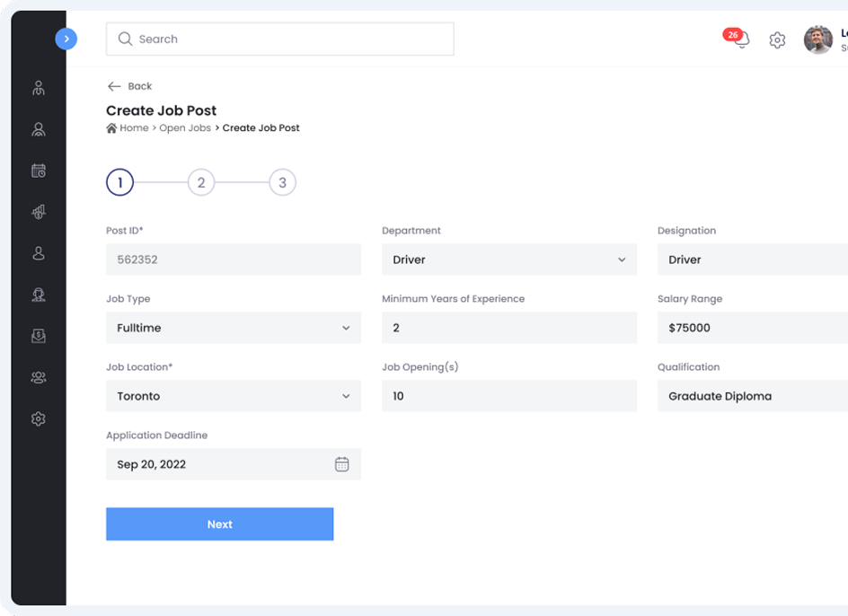Check notifications via the bell icon
The width and height of the screenshot is (848, 616).
(738, 40)
